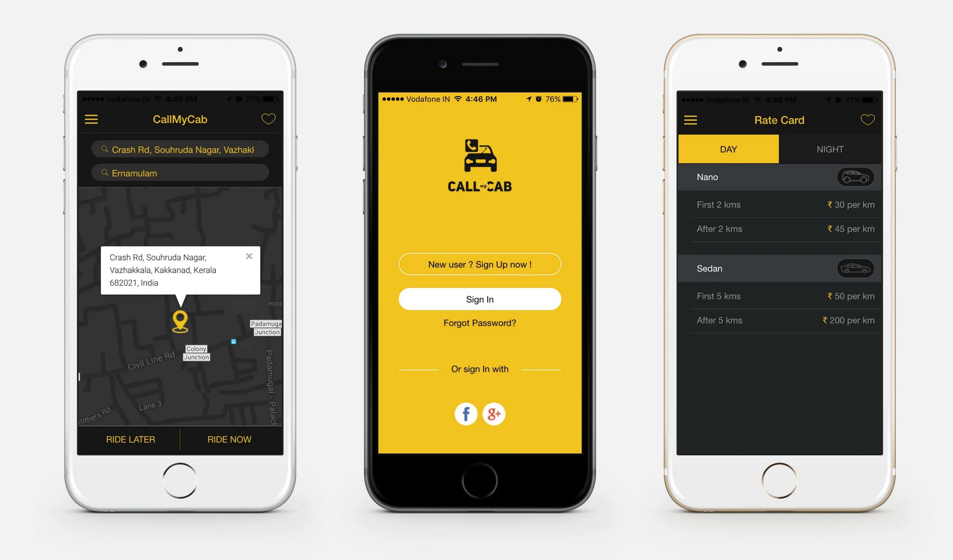
Task: Toggle the Nano vehicle type selector
Action: click(x=855, y=177)
